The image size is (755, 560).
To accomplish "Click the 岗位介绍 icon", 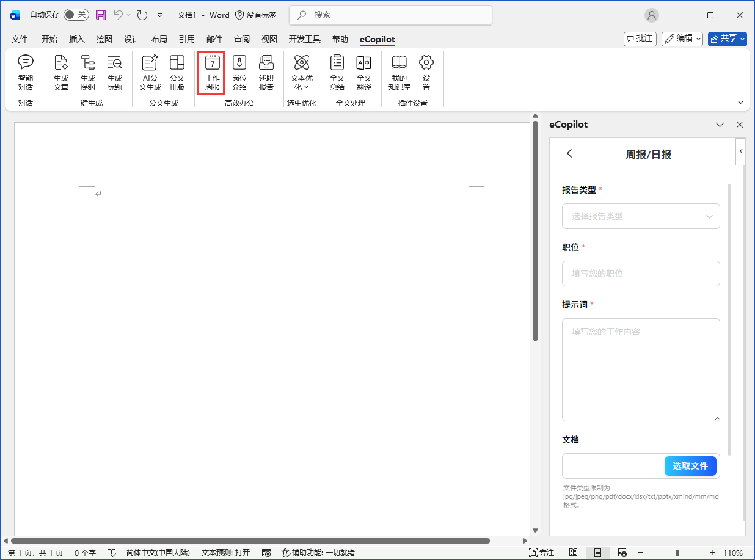I will point(239,72).
